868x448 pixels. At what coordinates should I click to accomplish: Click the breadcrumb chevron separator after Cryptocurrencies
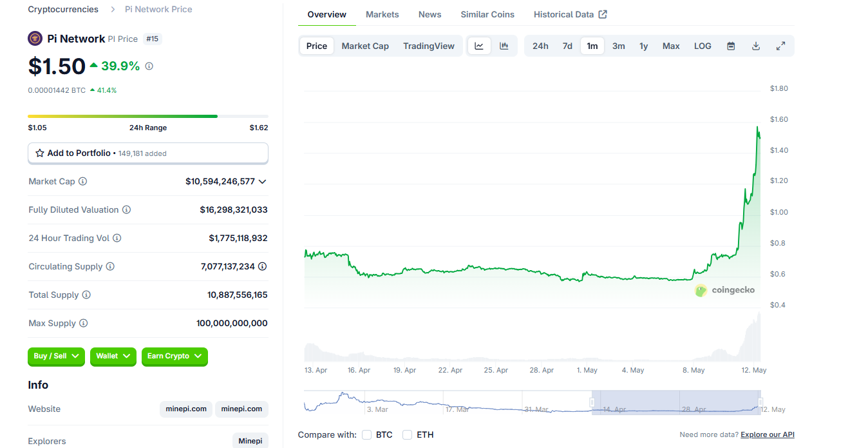point(113,10)
